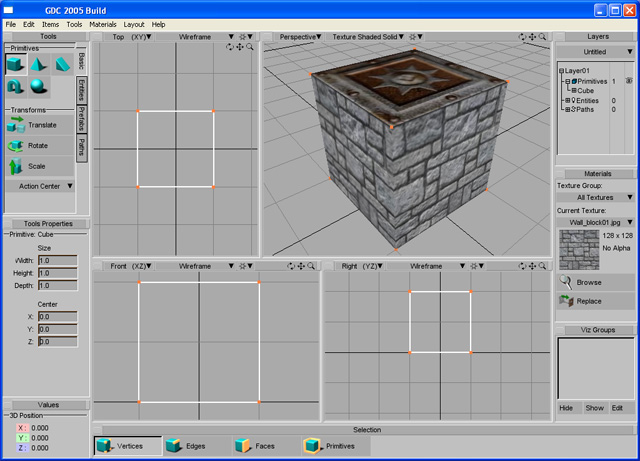This screenshot has width=640, height=461.
Task: Open the Layout menu
Action: pos(134,24)
